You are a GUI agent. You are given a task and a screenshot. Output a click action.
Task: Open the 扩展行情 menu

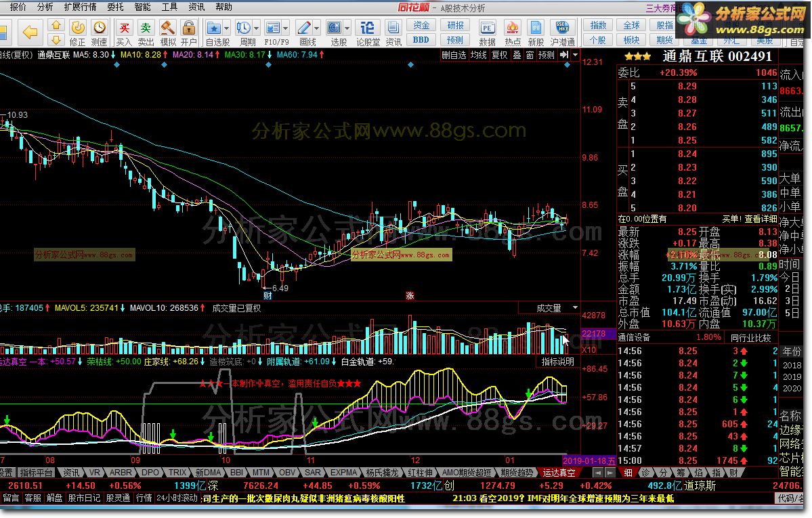(80, 7)
